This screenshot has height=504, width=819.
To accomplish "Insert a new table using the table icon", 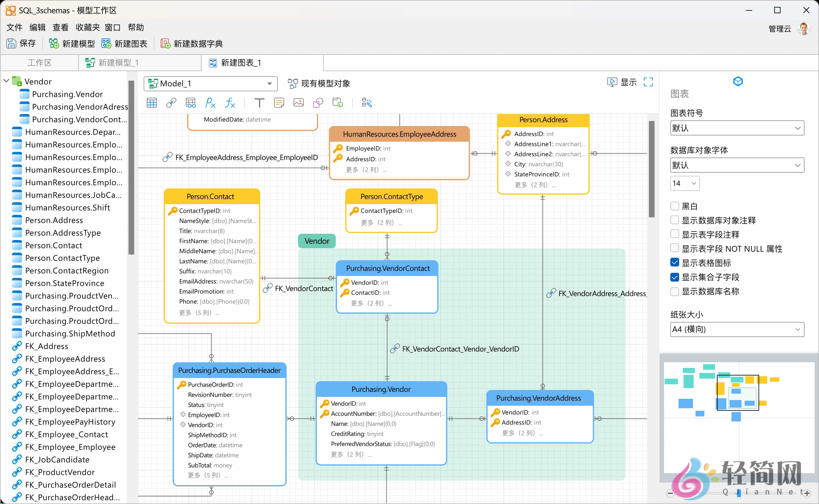I will pos(152,103).
